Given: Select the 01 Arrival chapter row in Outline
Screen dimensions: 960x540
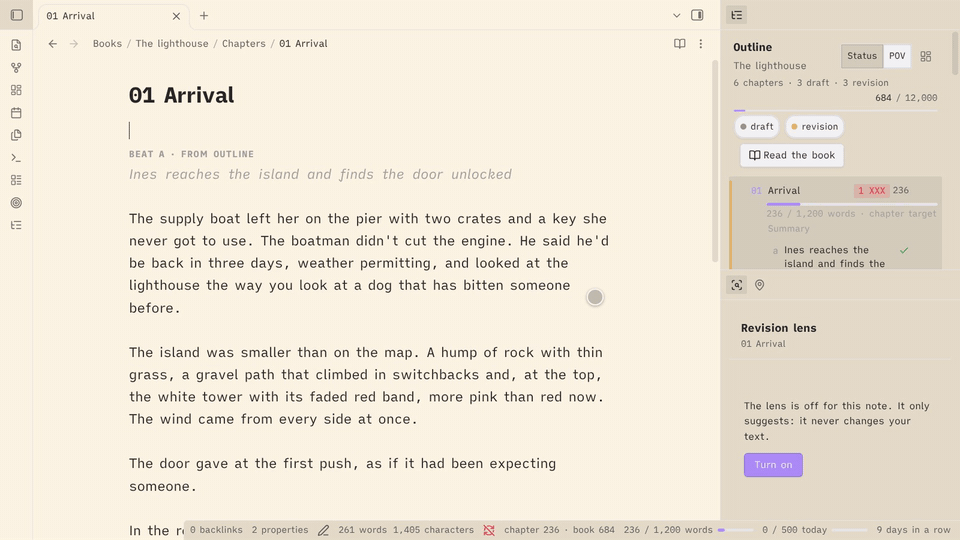Looking at the screenshot, I should click(836, 190).
